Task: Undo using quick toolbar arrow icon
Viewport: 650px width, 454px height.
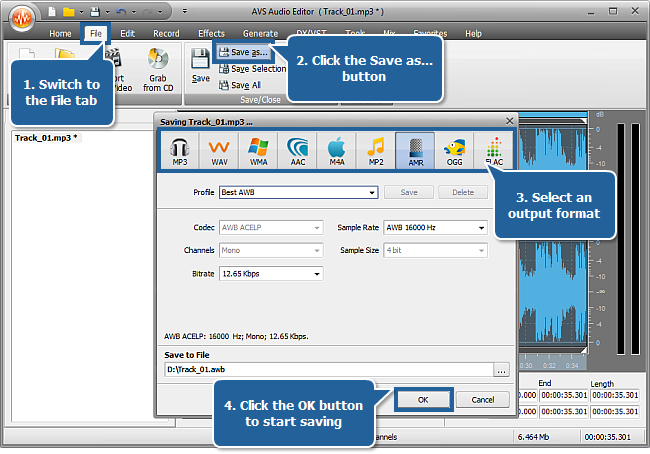Action: coord(121,12)
